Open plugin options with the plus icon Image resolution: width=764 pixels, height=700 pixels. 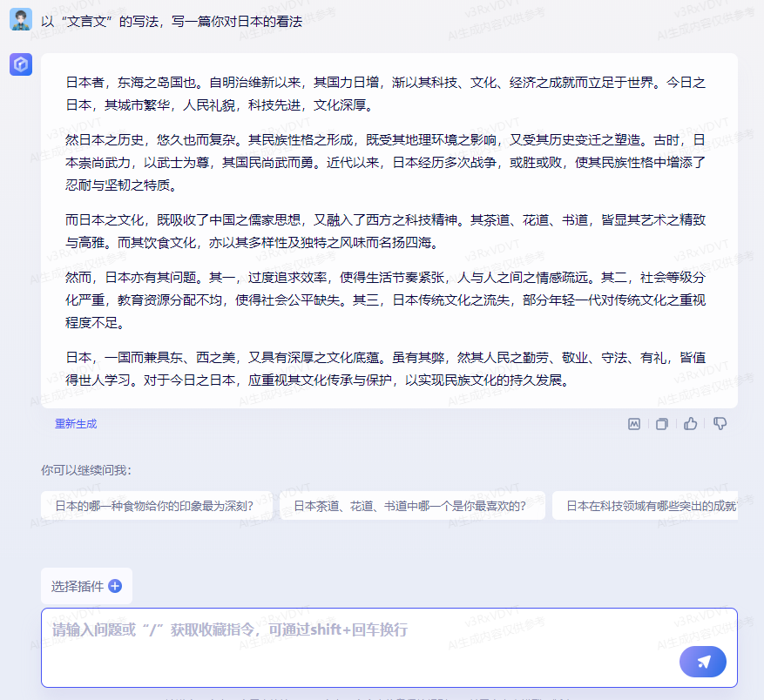pyautogui.click(x=114, y=586)
